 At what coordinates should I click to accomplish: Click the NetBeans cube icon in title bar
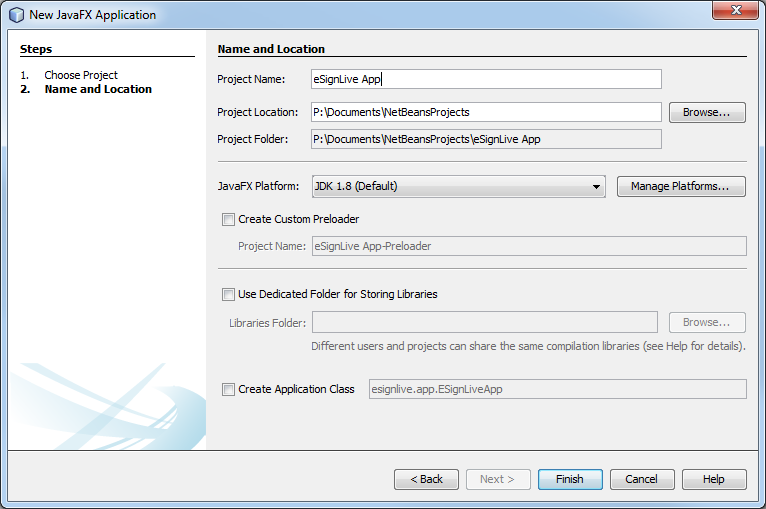[x=16, y=15]
